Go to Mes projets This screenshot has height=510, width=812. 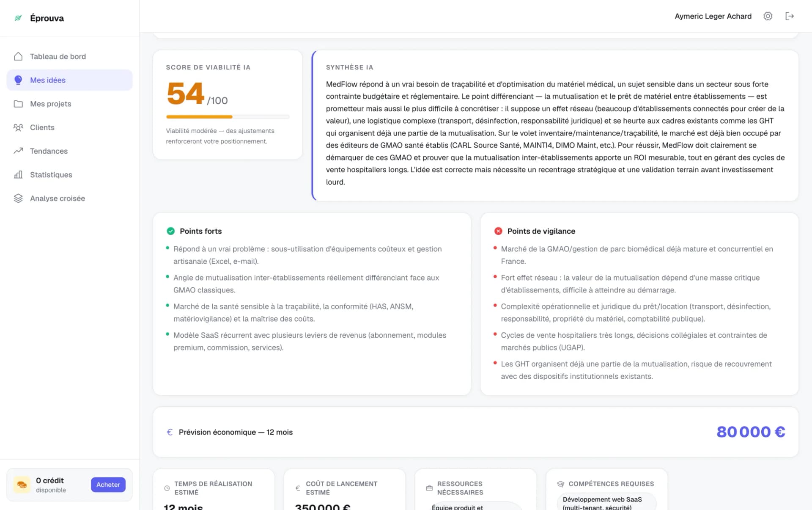click(x=69, y=104)
